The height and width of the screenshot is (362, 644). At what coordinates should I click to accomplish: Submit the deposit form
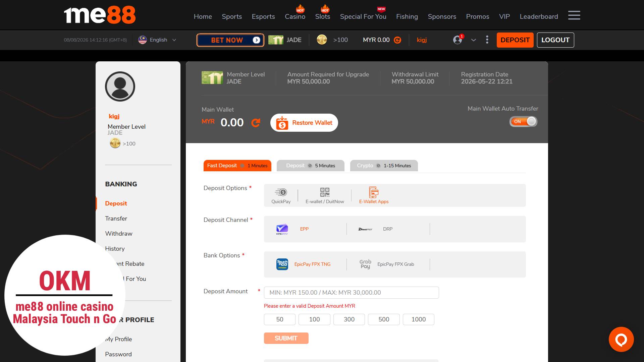(x=286, y=338)
